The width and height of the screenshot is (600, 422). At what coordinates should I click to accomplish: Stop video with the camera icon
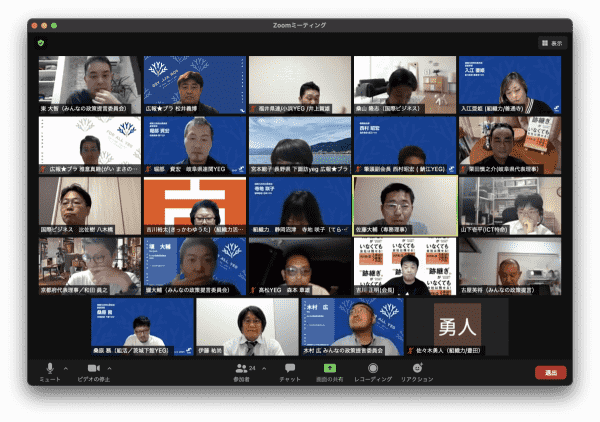[x=94, y=368]
